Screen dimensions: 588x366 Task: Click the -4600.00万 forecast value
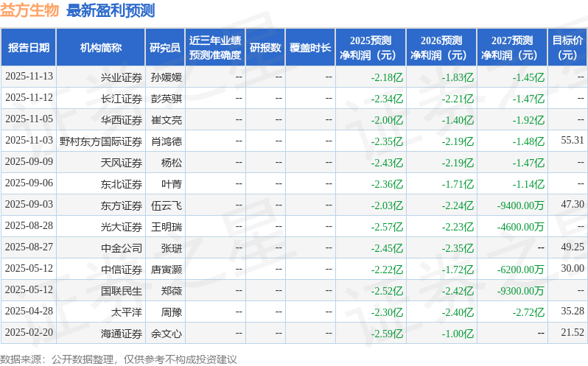pyautogui.click(x=520, y=227)
